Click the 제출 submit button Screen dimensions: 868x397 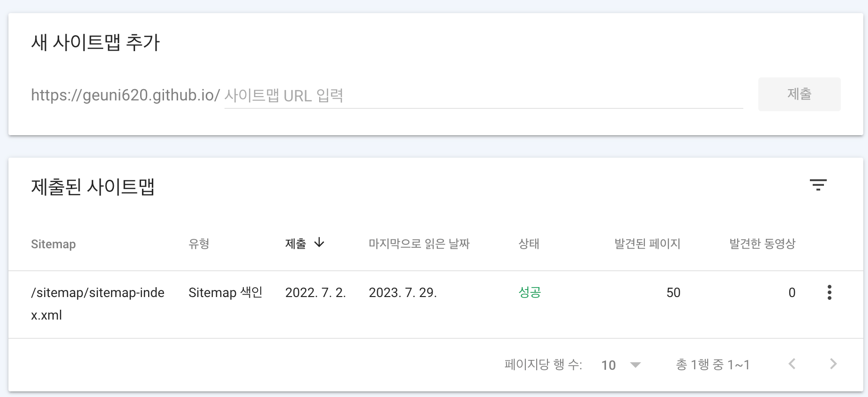800,94
